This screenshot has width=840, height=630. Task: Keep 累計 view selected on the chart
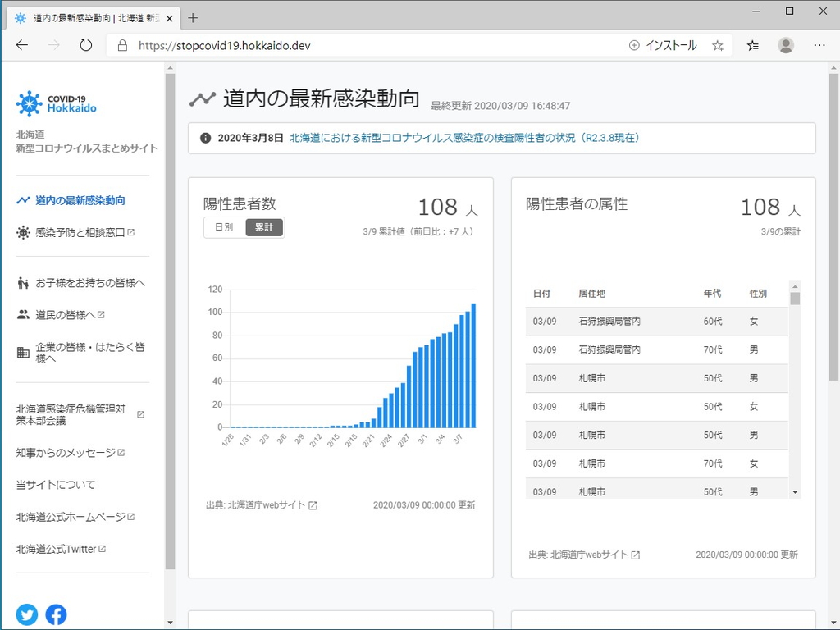click(x=264, y=227)
